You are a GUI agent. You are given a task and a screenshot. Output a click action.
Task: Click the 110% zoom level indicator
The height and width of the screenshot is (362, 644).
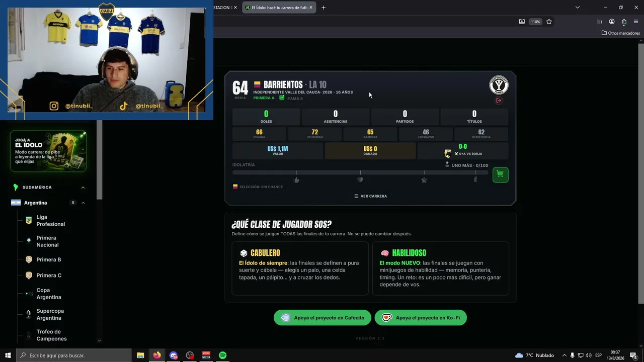tap(535, 22)
